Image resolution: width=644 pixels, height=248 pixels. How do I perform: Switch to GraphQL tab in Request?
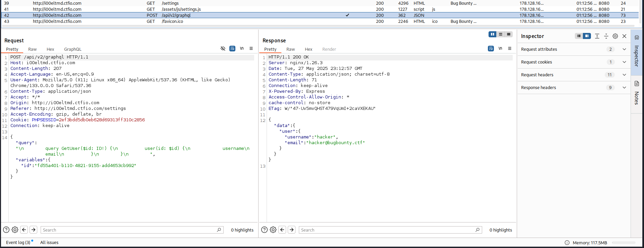(x=73, y=49)
